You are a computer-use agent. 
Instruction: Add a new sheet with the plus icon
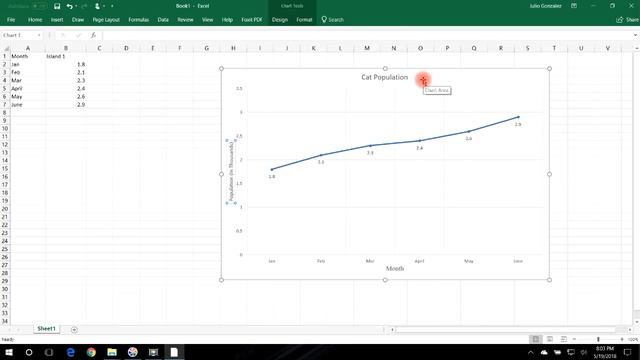point(74,329)
